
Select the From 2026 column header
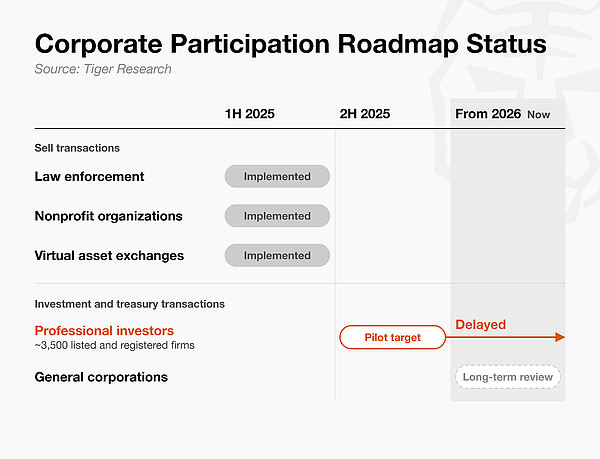tap(488, 114)
